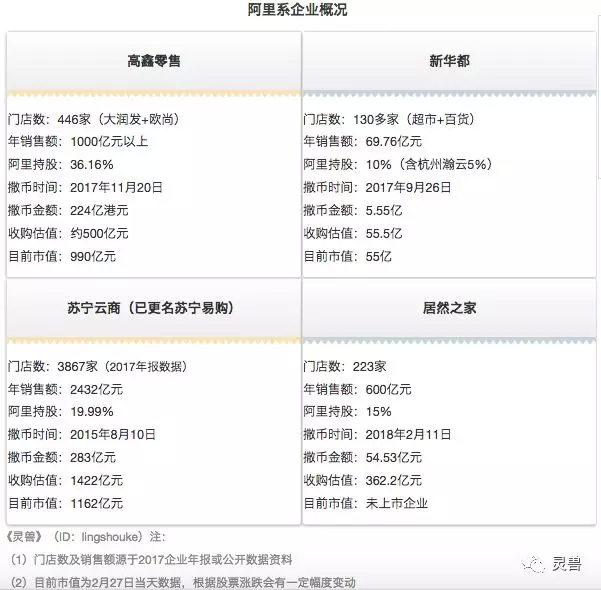
Task: Click the title 阿里系企业概况
Action: tap(297, 10)
